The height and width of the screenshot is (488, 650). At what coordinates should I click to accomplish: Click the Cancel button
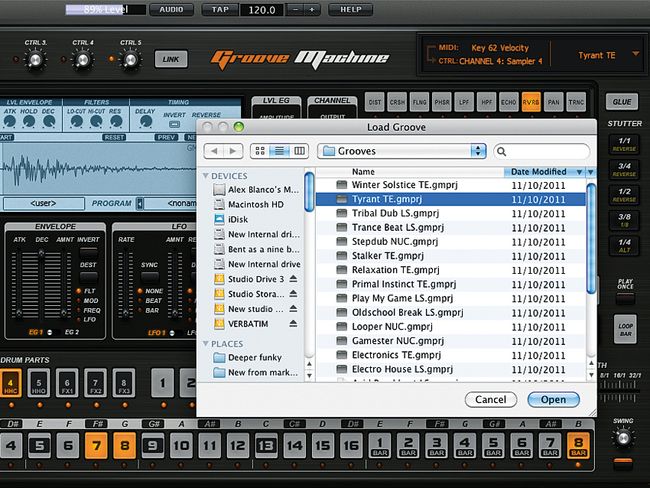(490, 399)
